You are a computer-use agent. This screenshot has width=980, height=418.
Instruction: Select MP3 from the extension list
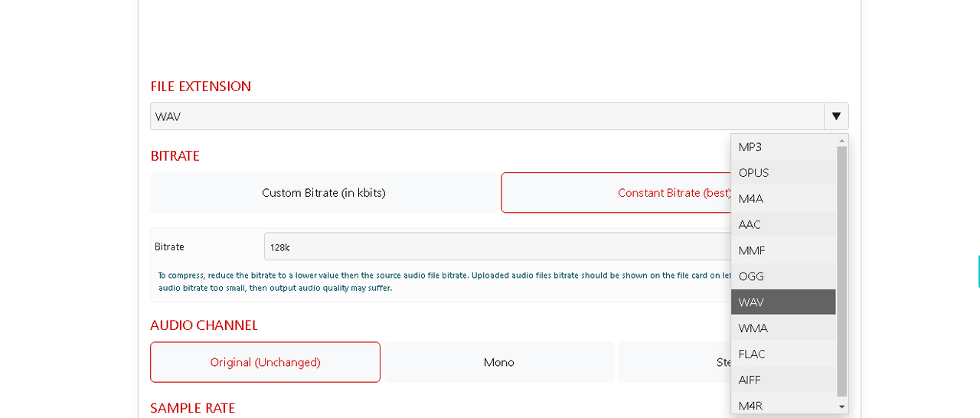click(x=782, y=147)
